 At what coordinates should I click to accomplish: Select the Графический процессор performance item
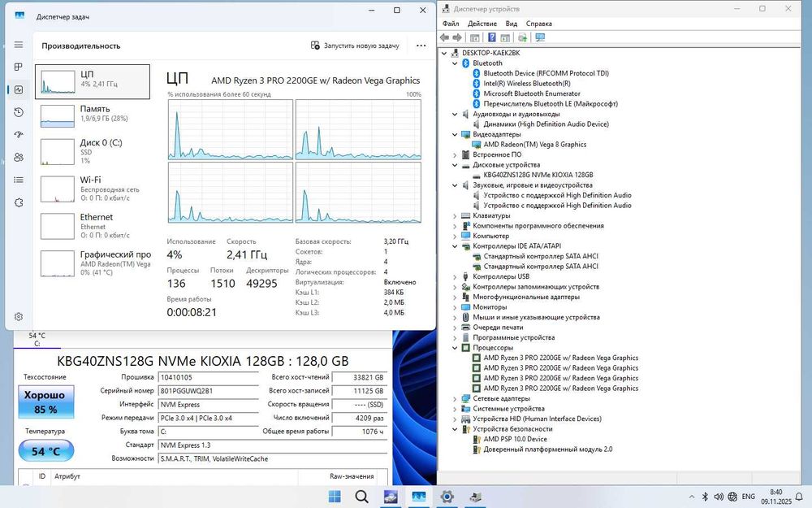tap(93, 263)
